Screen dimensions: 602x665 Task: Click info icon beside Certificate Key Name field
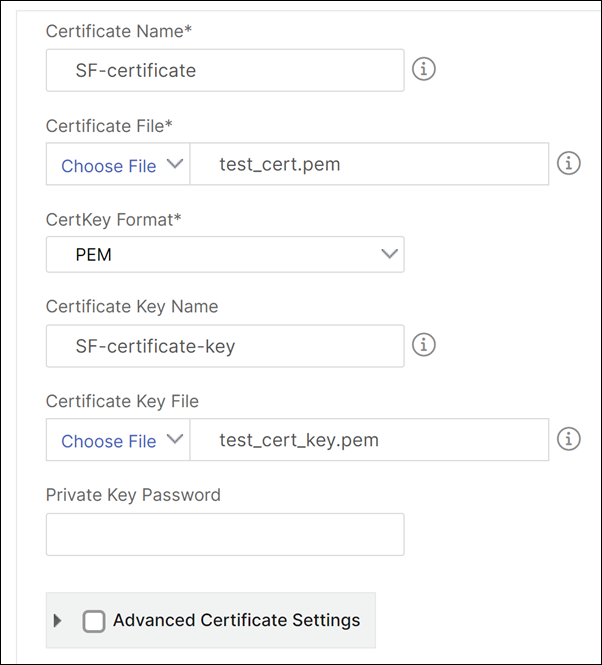click(x=424, y=345)
